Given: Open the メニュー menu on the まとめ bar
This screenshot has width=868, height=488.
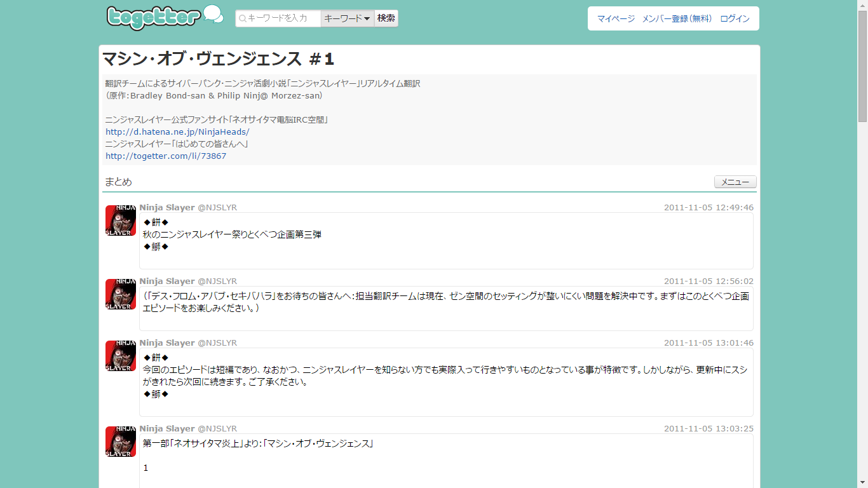Looking at the screenshot, I should pyautogui.click(x=735, y=182).
